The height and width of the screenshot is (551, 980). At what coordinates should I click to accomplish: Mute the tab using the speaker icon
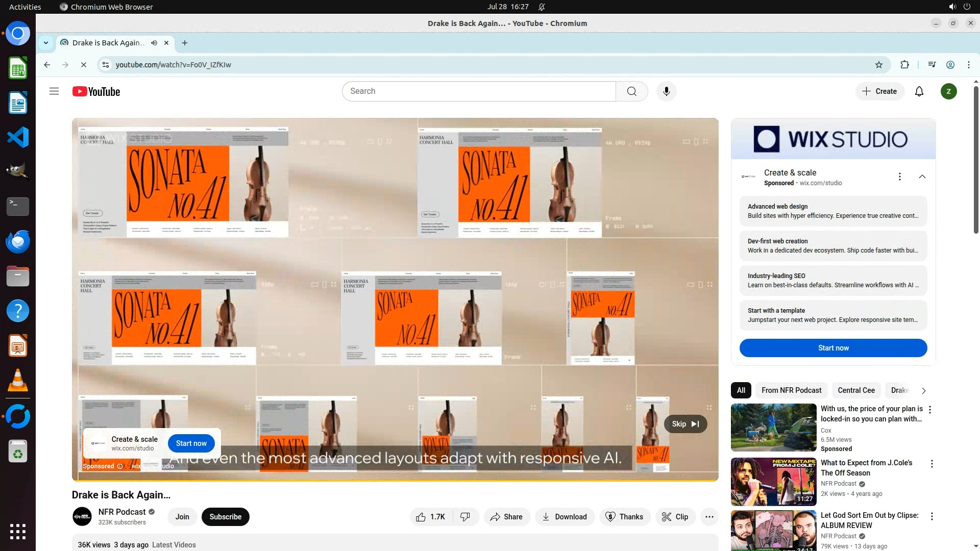[x=154, y=43]
